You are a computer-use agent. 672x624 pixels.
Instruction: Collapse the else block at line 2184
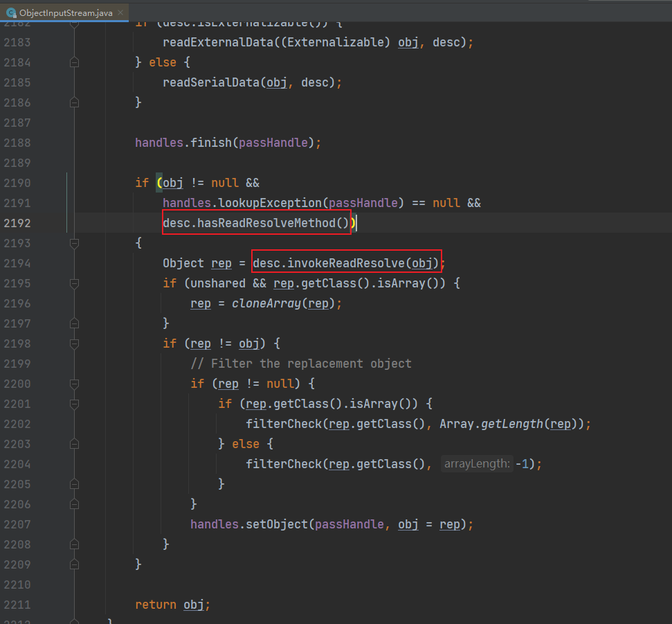point(74,62)
